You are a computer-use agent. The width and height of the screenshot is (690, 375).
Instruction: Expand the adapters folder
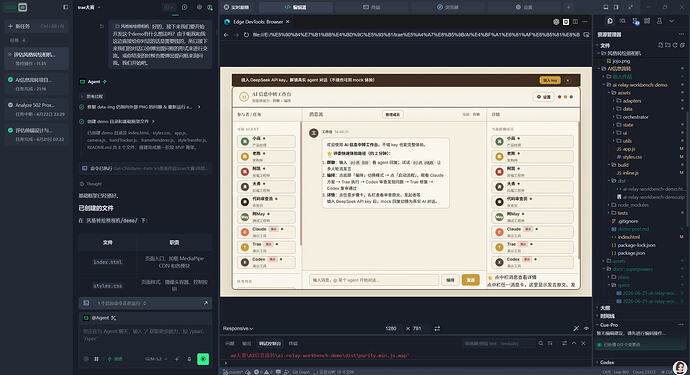coord(631,101)
